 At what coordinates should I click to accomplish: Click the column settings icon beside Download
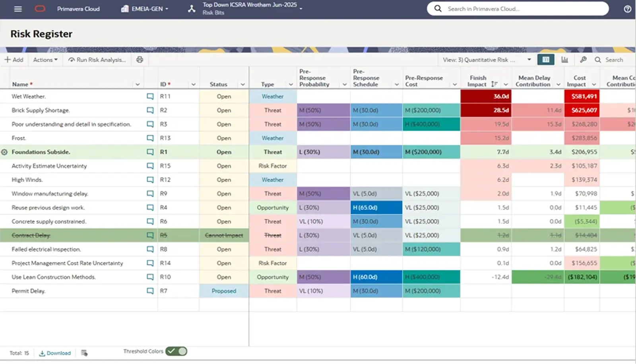84,353
